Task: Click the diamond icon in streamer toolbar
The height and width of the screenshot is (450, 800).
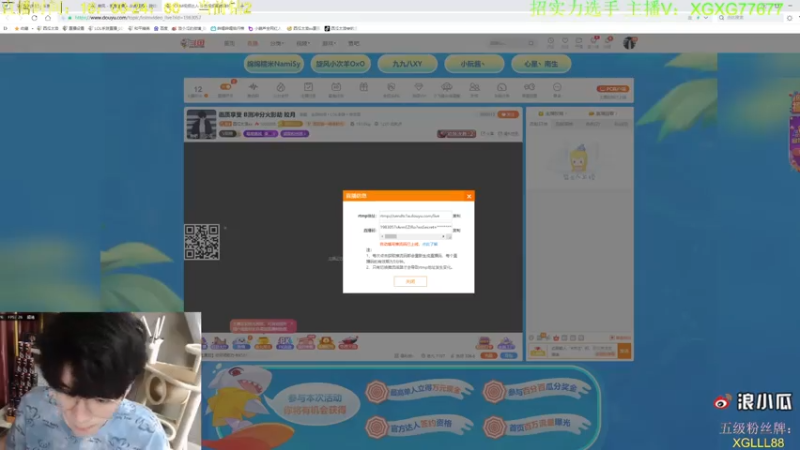Action: pos(418,87)
